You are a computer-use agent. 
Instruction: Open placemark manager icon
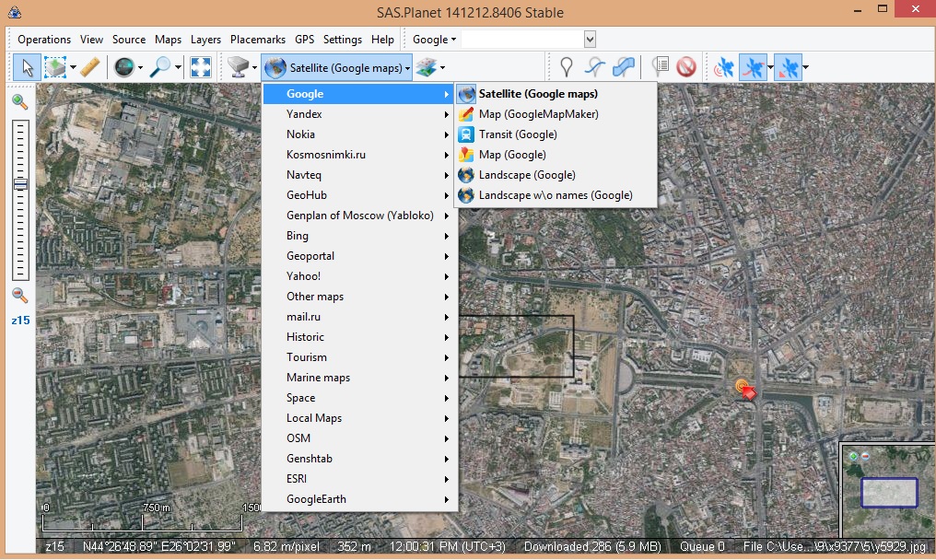coord(661,67)
